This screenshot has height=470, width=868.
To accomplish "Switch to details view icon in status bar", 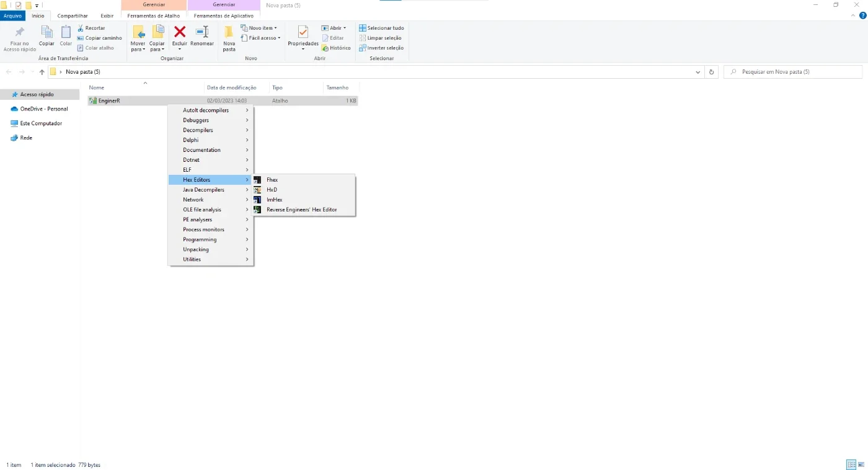I will pyautogui.click(x=851, y=464).
